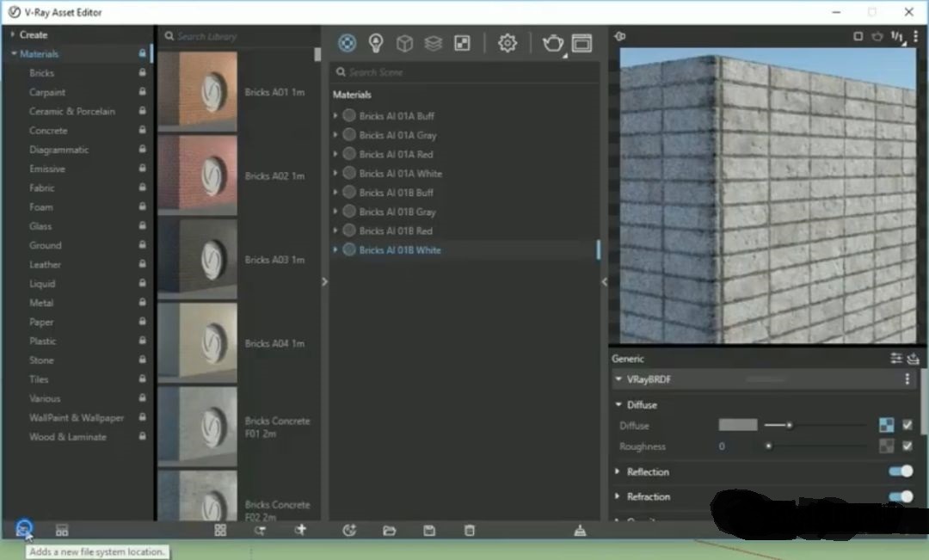Select Bricks AI 01B Buff material
Screen dimensions: 929x560
tap(396, 193)
